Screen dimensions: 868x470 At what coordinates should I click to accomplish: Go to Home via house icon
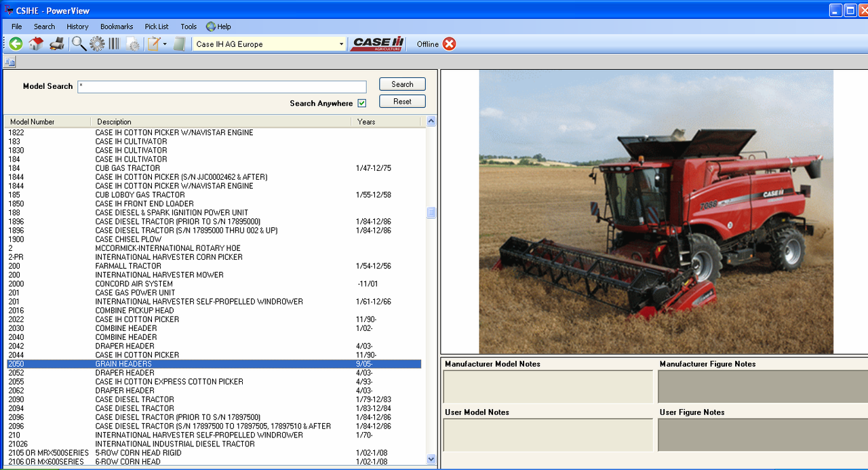click(36, 44)
